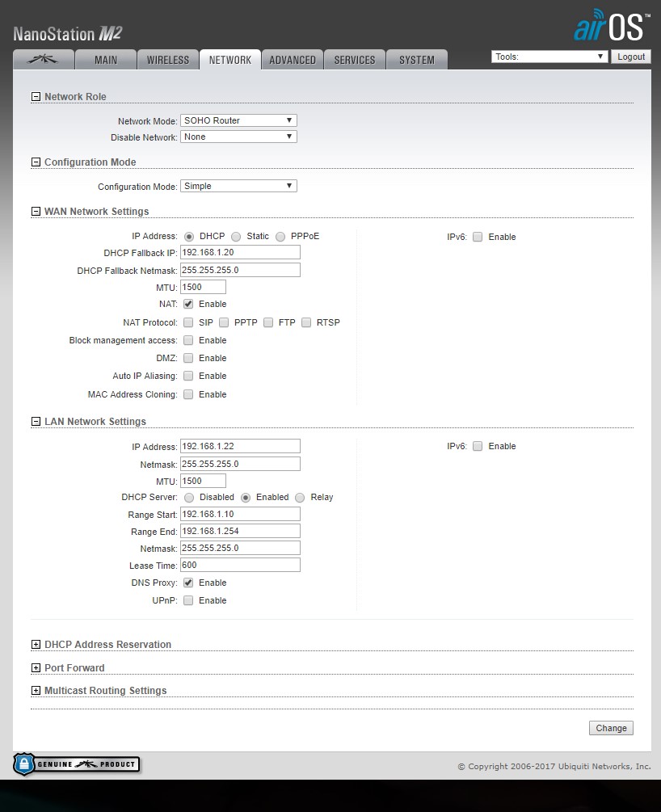Enable Auto IP Aliasing

click(188, 376)
